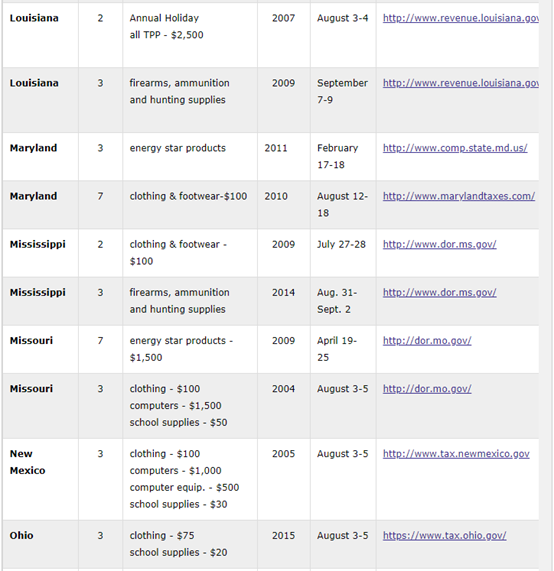The height and width of the screenshot is (571, 554).
Task: Open the tax.ohio.gov link
Action: coord(444,535)
